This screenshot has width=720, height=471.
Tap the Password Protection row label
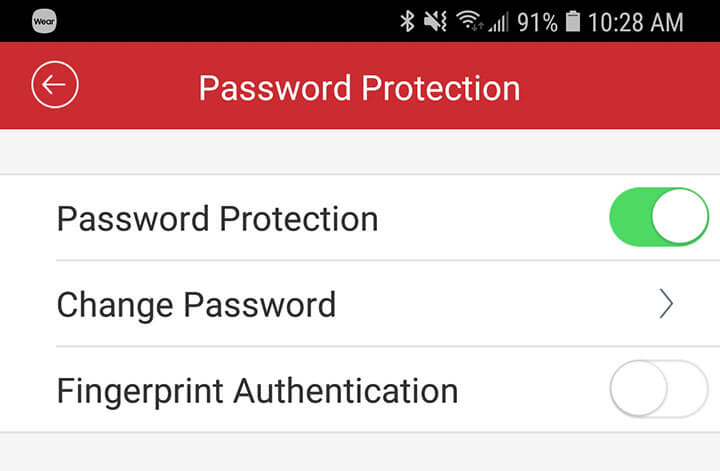pyautogui.click(x=217, y=218)
